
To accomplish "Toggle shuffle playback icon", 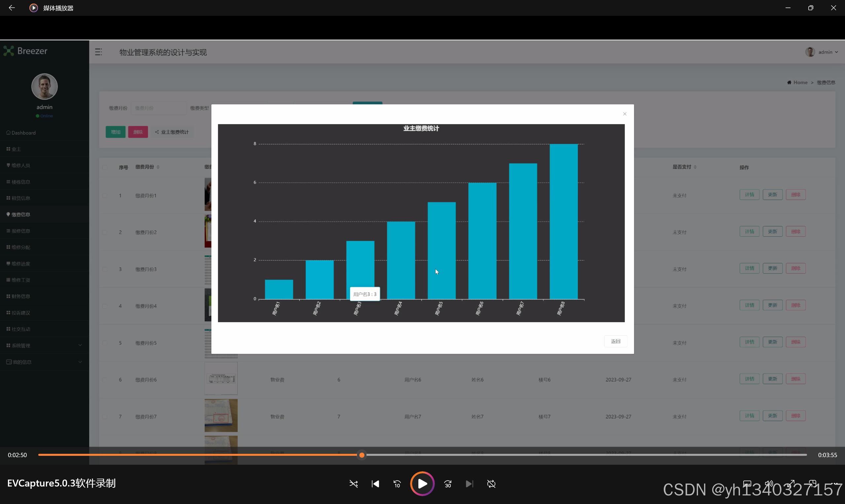I will [x=353, y=484].
